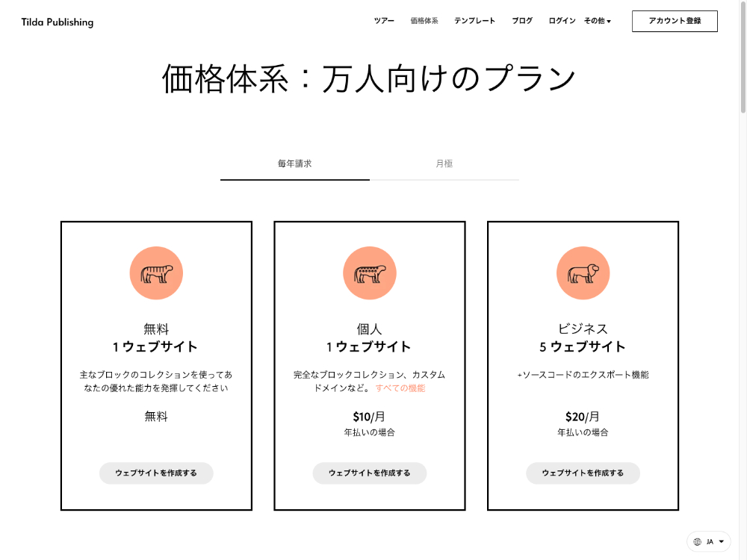Click the globe icon in the language selector
This screenshot has height=560, width=747.
(x=698, y=541)
